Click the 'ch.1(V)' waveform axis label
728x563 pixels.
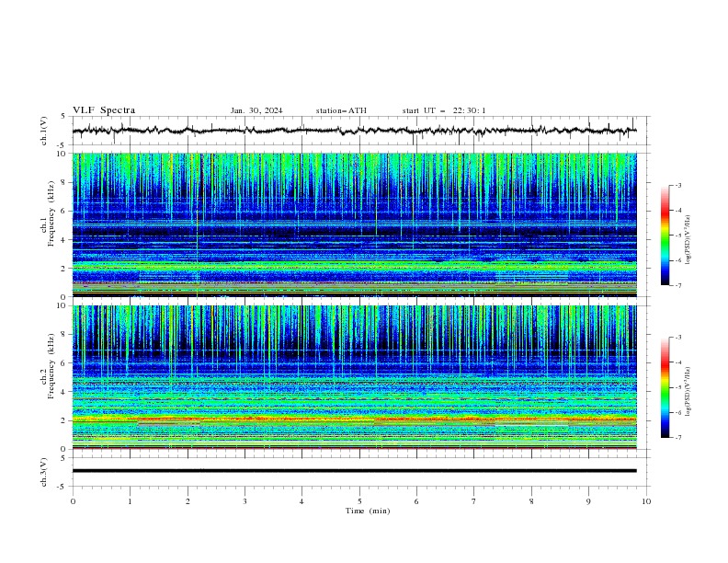coord(44,131)
